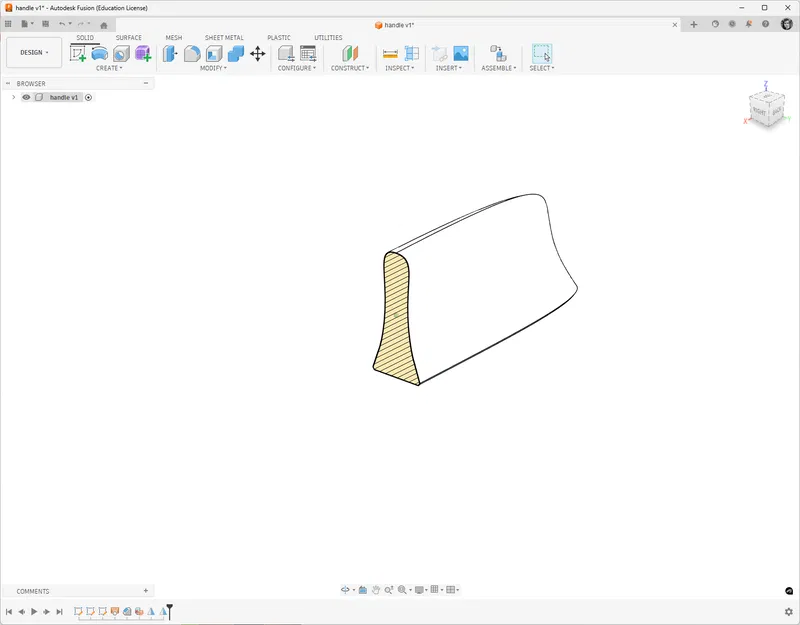This screenshot has width=800, height=625.
Task: Select the Pan tool in navigation bar
Action: (x=376, y=589)
